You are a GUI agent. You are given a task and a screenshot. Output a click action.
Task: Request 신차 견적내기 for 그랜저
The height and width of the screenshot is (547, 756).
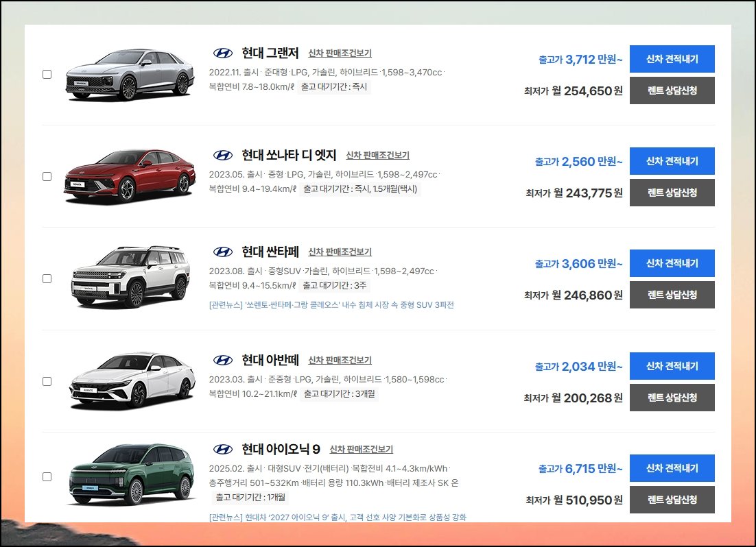[672, 59]
